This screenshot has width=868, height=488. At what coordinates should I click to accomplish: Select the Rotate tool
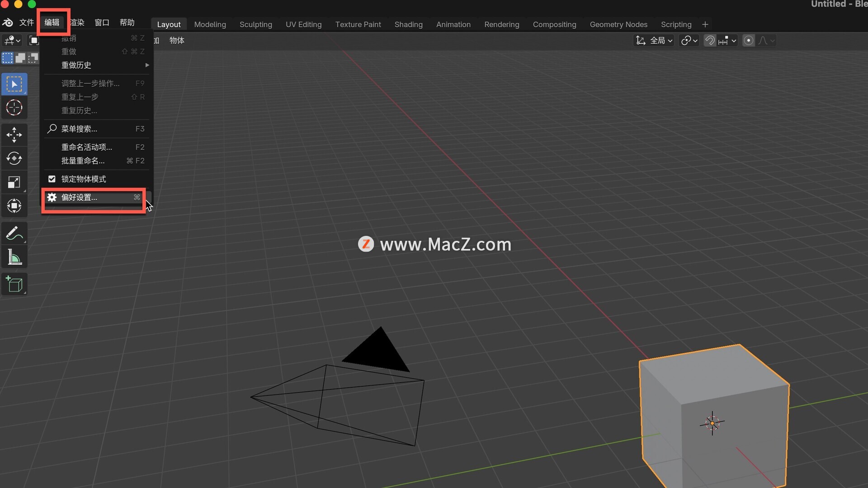point(14,159)
